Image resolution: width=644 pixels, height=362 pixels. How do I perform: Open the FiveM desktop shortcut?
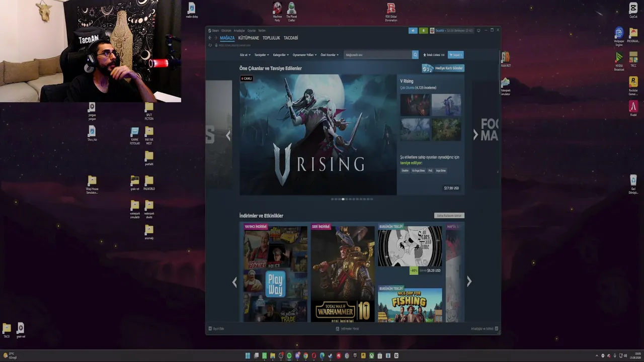point(633,109)
